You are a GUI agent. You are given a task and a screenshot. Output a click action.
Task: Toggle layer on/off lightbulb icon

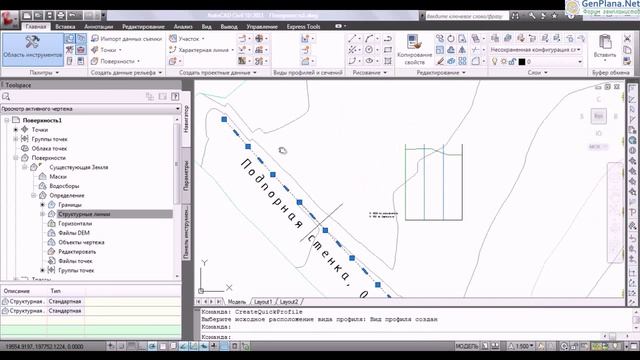[x=494, y=62]
